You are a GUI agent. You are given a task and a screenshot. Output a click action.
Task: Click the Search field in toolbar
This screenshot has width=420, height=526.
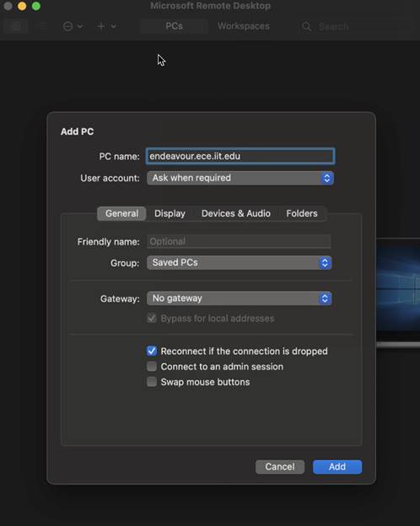[356, 26]
